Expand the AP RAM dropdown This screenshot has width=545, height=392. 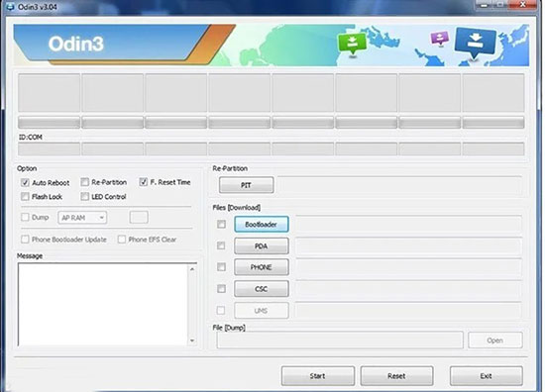click(x=82, y=218)
